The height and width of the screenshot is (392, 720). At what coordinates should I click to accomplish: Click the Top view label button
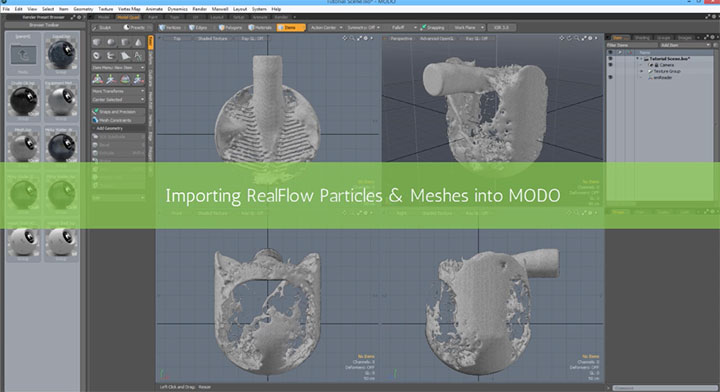(x=177, y=39)
